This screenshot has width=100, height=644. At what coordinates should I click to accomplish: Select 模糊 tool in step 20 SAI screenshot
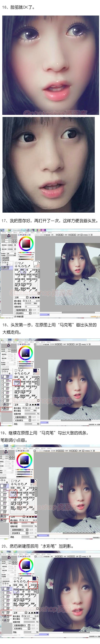tap(34, 604)
